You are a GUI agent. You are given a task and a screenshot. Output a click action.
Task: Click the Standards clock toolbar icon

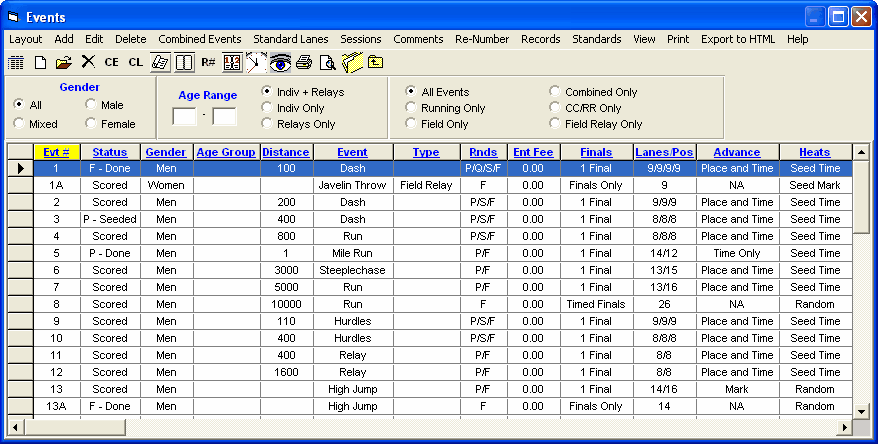(256, 62)
